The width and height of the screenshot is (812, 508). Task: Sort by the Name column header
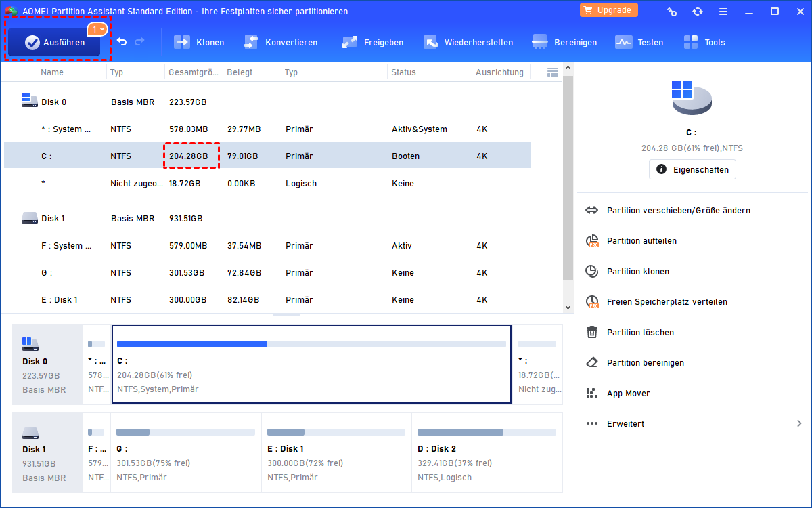pyautogui.click(x=52, y=72)
